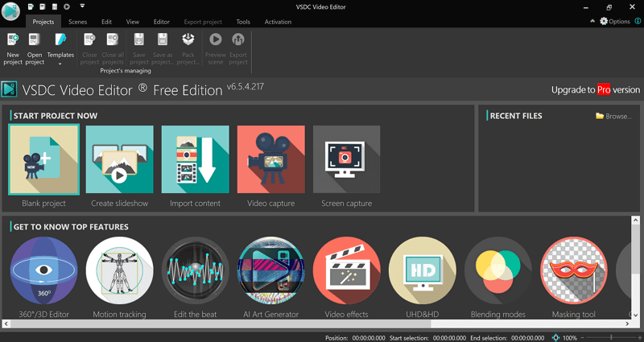The image size is (644, 342).
Task: Open the UHD&HD feature icon
Action: [422, 270]
